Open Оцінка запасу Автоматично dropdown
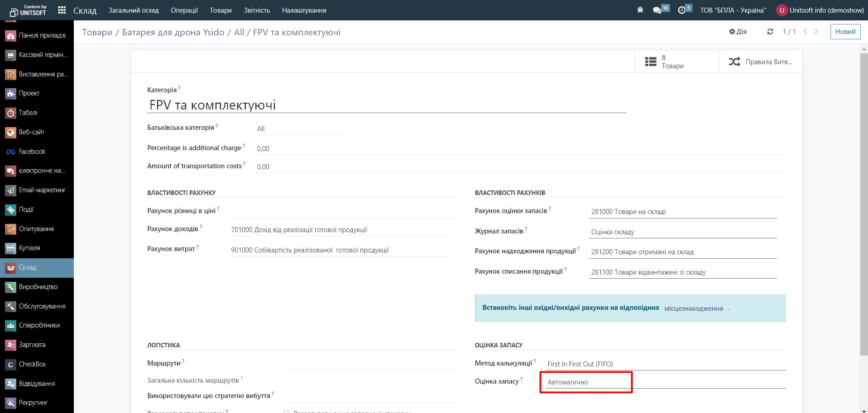868x413 pixels. 586,382
